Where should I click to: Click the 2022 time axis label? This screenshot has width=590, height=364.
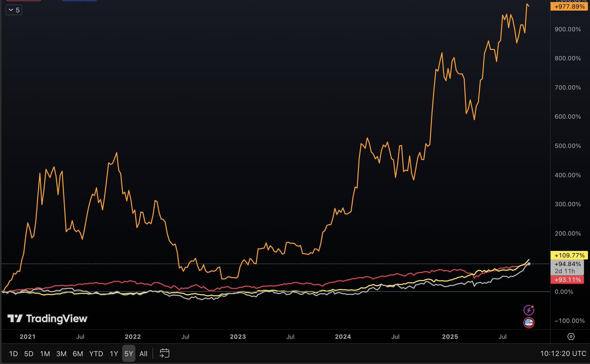[133, 337]
